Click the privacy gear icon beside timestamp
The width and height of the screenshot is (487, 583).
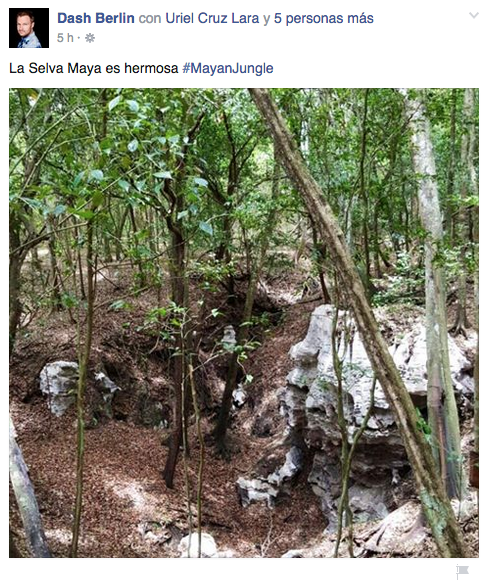90,38
